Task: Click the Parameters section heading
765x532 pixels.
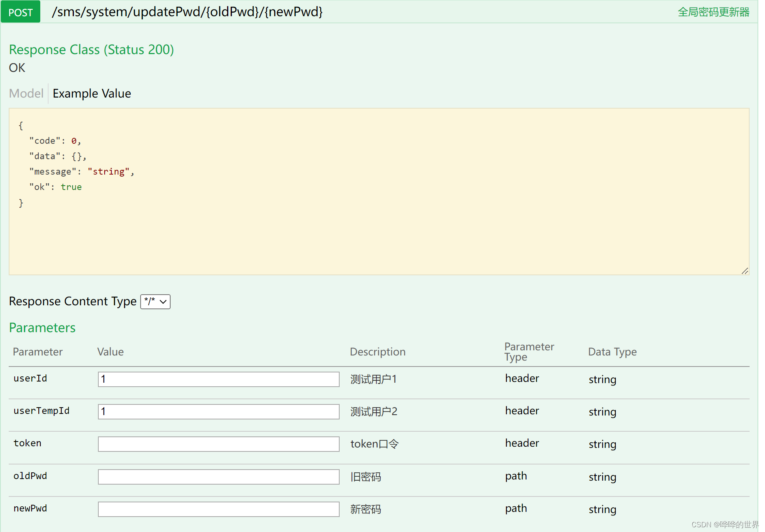Action: point(42,328)
